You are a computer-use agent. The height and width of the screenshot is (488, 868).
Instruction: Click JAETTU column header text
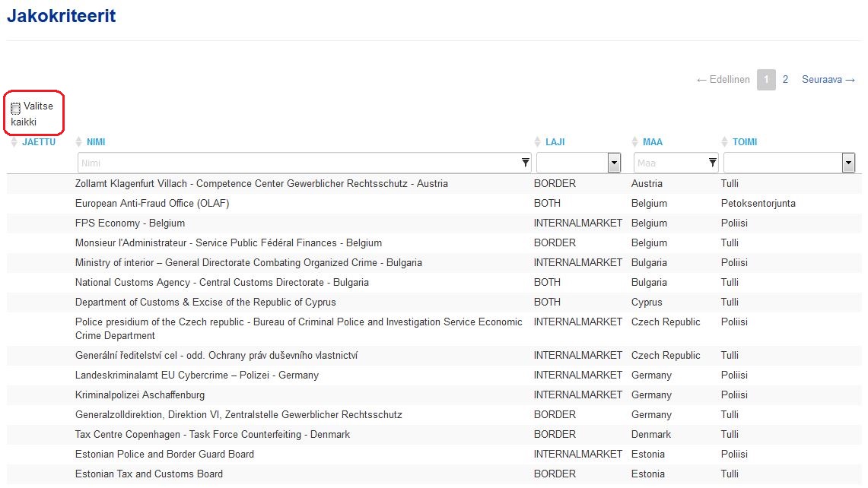[x=39, y=142]
